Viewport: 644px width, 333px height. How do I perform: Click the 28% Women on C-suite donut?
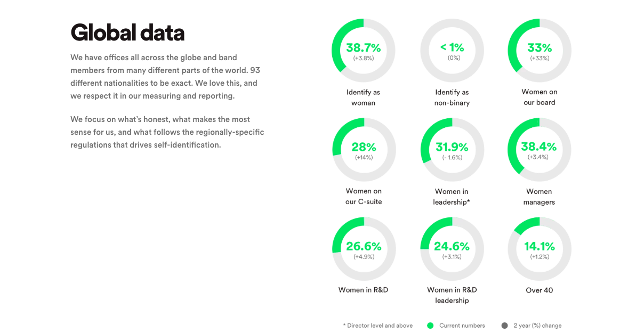point(364,150)
